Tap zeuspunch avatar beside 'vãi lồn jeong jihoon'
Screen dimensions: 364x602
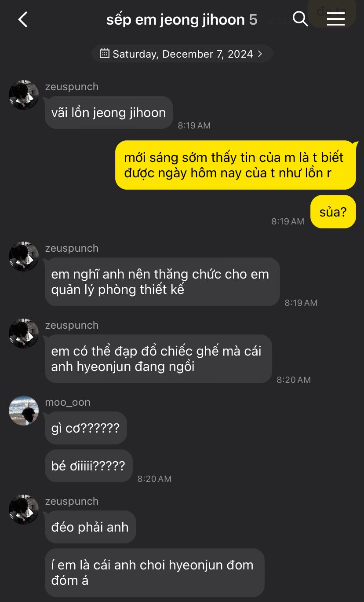point(24,95)
